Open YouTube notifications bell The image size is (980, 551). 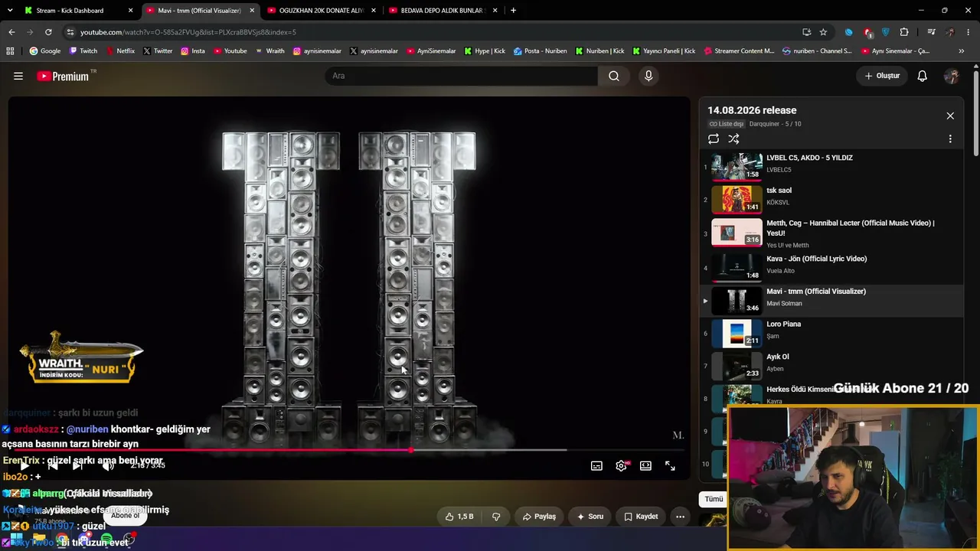(923, 76)
